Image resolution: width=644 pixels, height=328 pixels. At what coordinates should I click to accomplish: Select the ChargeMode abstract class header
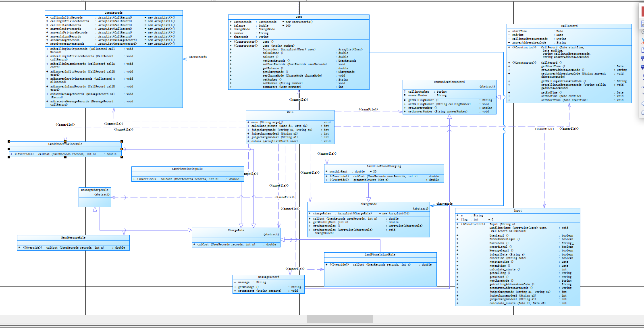pos(369,206)
